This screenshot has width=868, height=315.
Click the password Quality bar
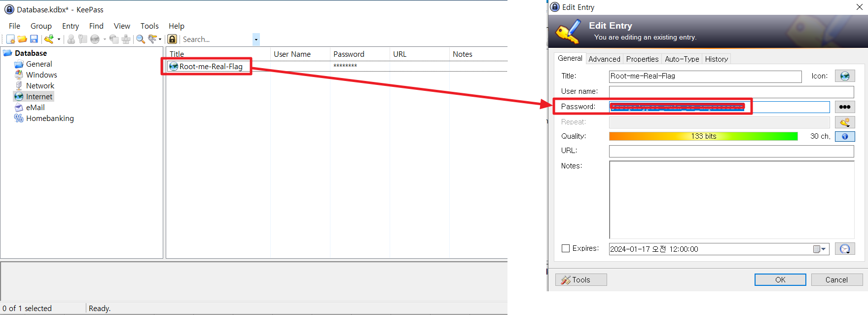(703, 136)
